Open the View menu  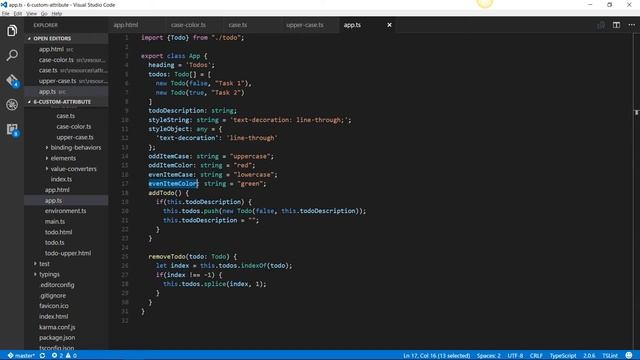point(31,13)
